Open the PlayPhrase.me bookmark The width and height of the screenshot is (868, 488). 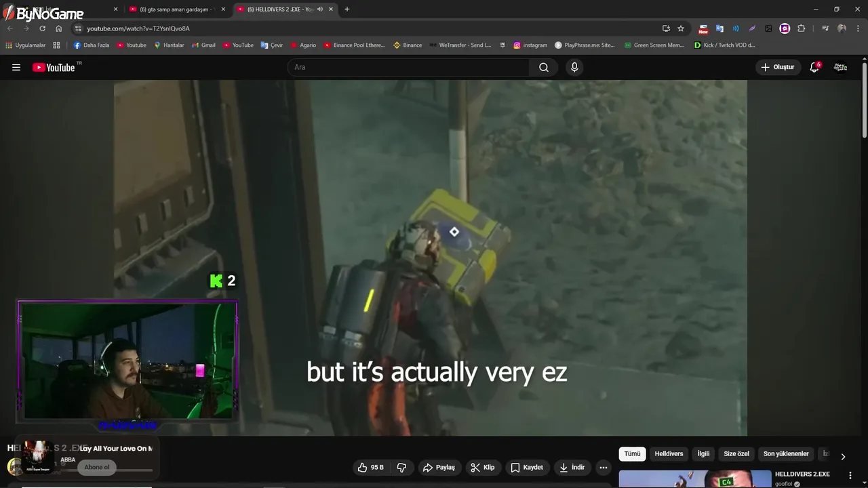pos(584,45)
